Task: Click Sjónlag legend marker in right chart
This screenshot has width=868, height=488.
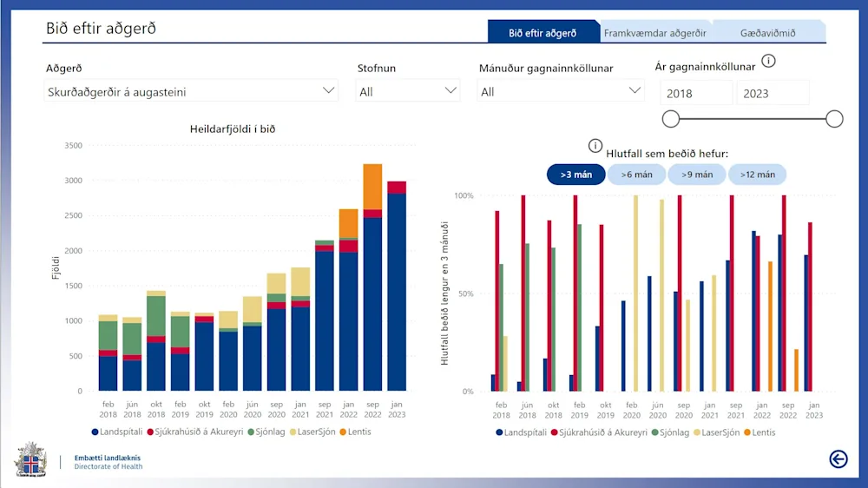Action: click(656, 432)
